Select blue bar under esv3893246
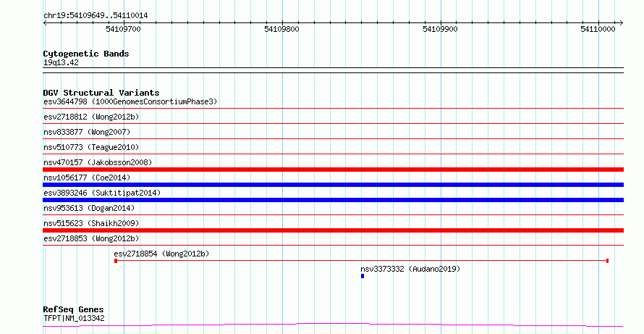The width and height of the screenshot is (644, 334). tap(333, 200)
